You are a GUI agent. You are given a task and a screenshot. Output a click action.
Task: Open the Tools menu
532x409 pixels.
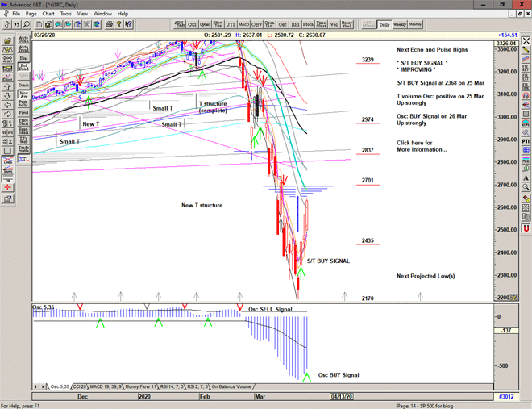click(x=66, y=14)
